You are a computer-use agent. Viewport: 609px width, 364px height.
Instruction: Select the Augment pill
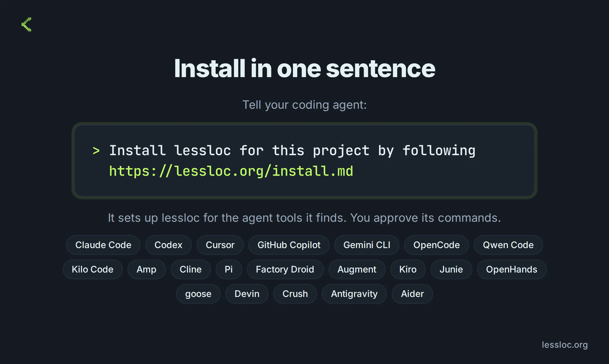tap(357, 269)
